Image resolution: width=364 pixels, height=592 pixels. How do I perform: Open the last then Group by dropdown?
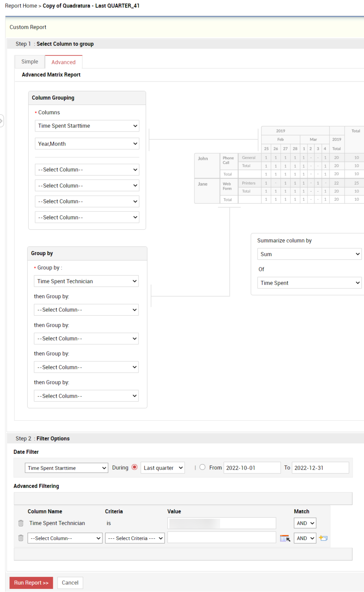click(86, 396)
